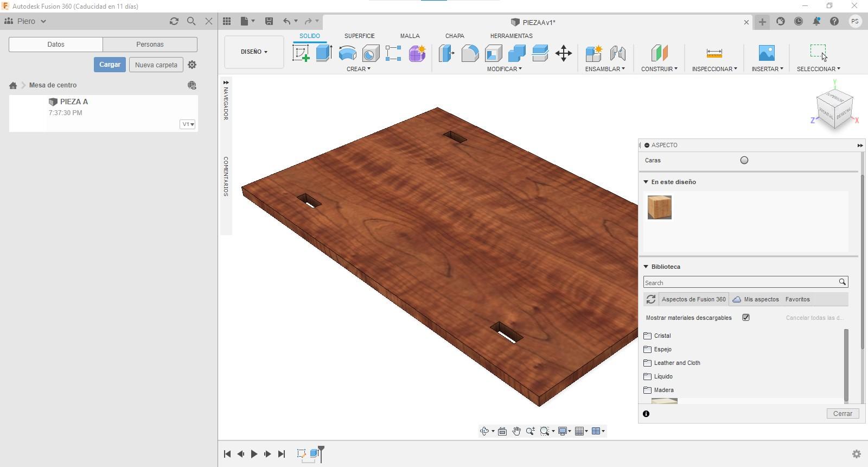
Task: Click the Cerrar button
Action: (x=843, y=414)
